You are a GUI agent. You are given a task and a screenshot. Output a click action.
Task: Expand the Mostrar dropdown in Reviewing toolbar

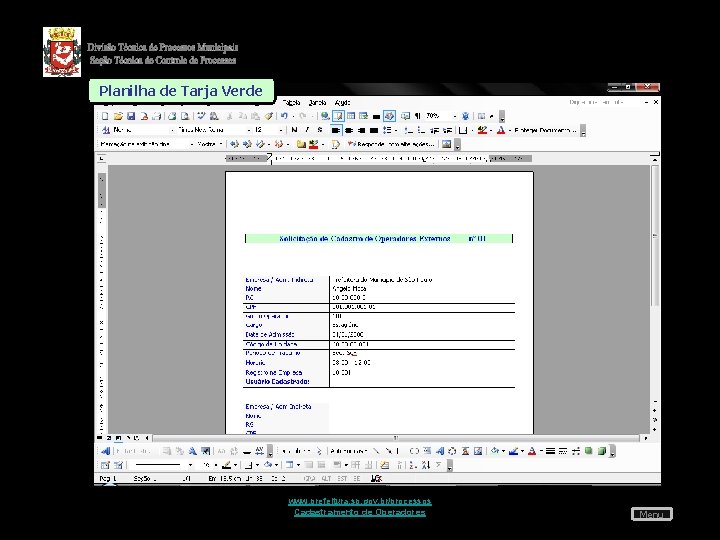pyautogui.click(x=209, y=144)
